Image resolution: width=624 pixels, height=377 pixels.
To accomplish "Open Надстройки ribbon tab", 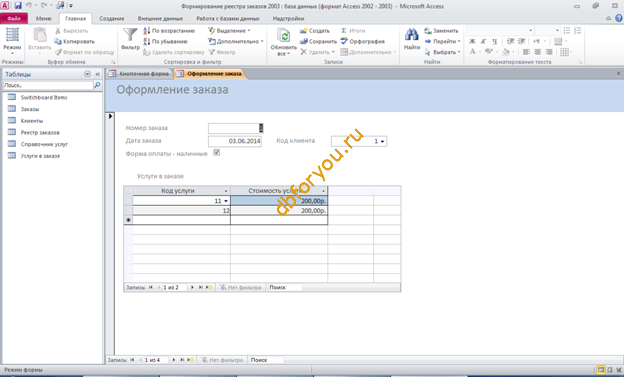I will pyautogui.click(x=288, y=18).
